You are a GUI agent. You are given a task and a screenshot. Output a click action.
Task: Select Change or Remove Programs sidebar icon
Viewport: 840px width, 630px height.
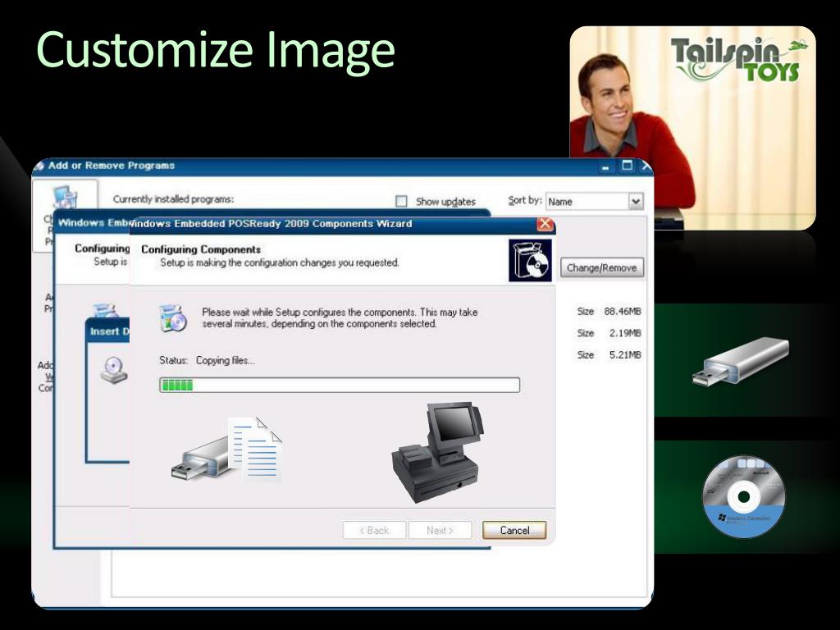(65, 199)
